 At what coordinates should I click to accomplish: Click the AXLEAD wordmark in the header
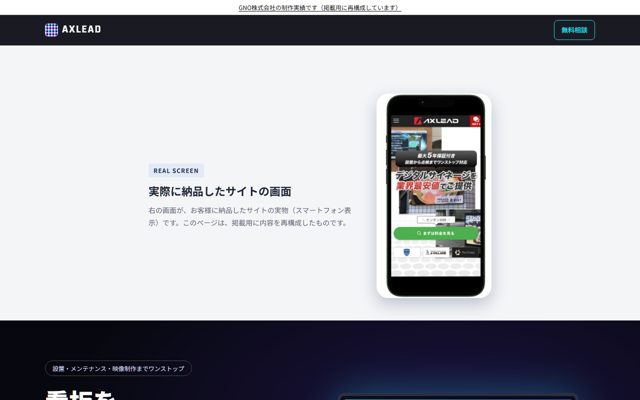pos(81,29)
